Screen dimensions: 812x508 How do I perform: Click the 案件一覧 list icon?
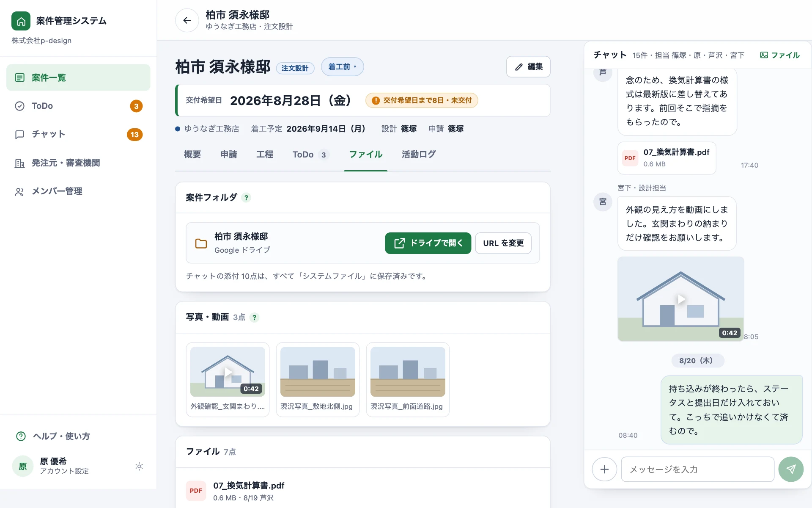[x=19, y=77]
